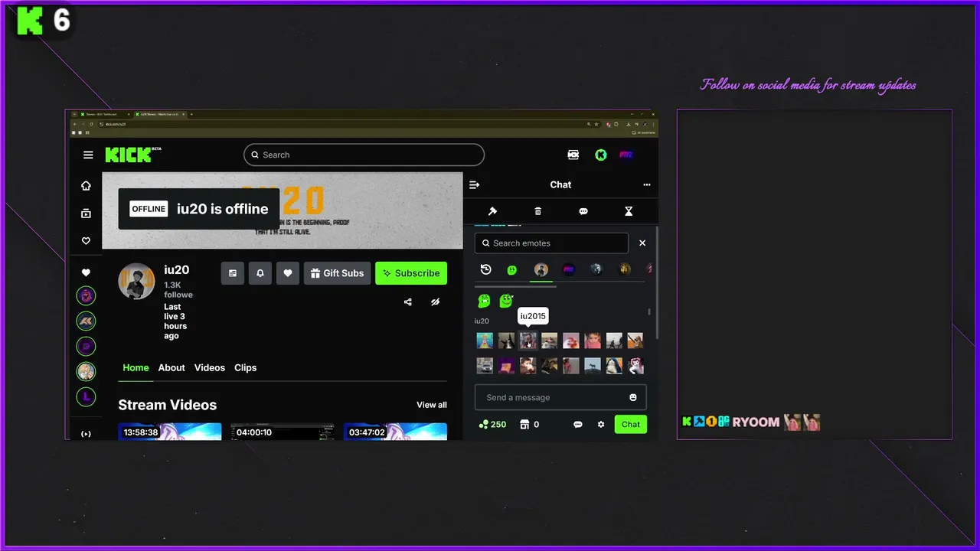Image resolution: width=980 pixels, height=551 pixels.
Task: Close the emote picker with the X
Action: coord(642,243)
